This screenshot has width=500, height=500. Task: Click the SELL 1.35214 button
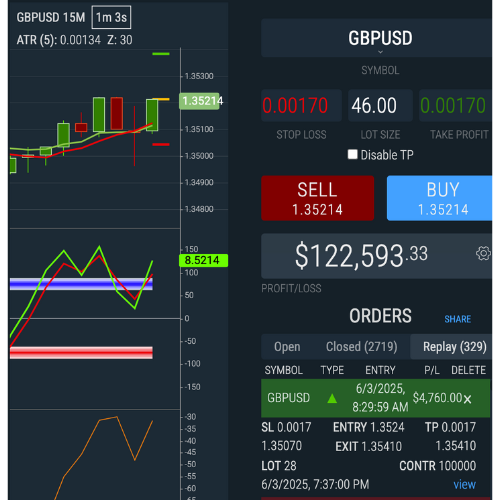(x=317, y=198)
